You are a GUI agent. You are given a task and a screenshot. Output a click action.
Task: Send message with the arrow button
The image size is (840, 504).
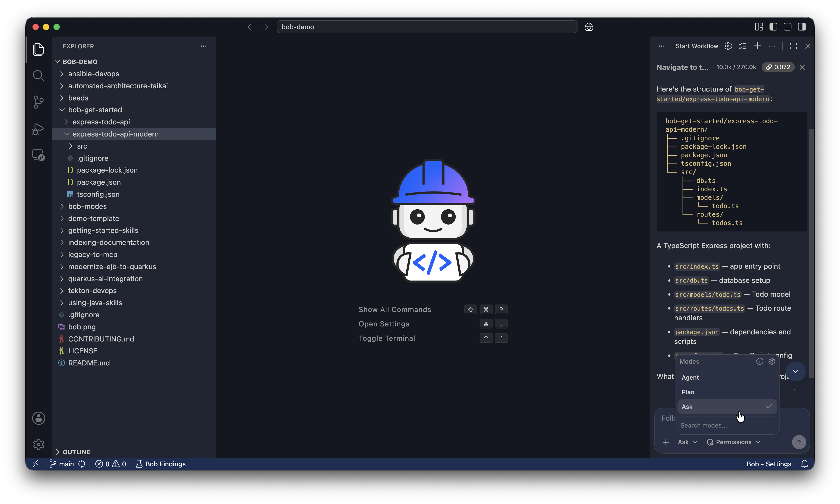[799, 442]
